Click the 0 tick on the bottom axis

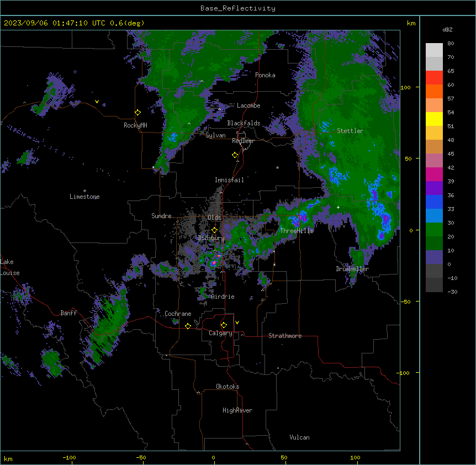point(213,458)
